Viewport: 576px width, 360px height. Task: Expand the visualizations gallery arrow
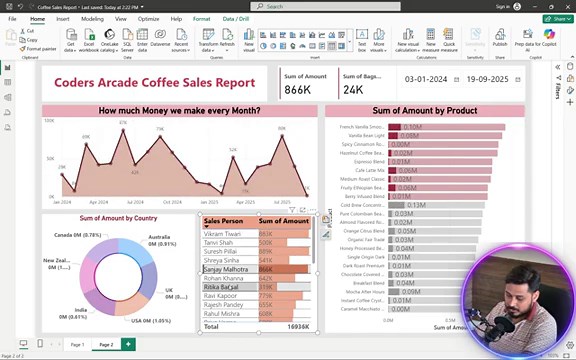[349, 41]
